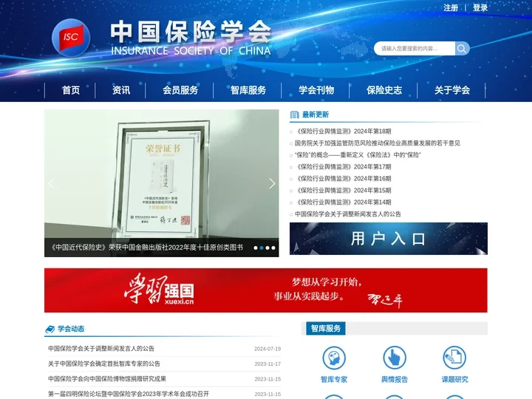The width and height of the screenshot is (532, 399).
Task: Click the carousel caption about 中国近代保险史
Action: point(147,248)
